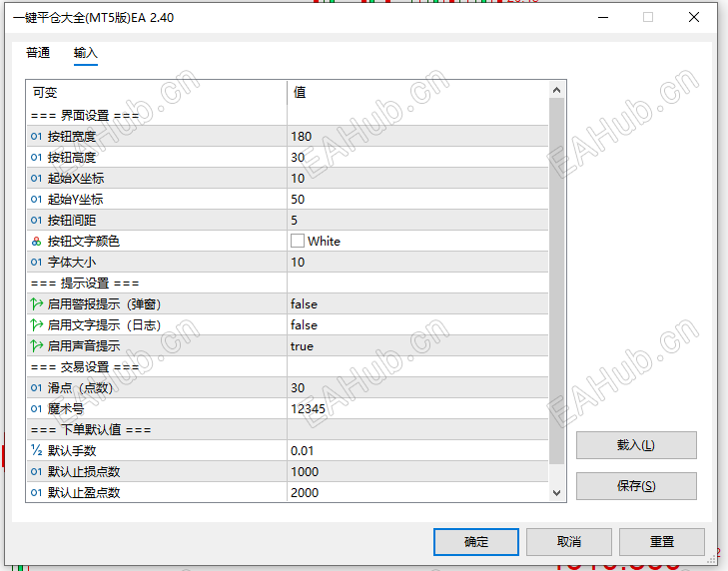This screenshot has height=571, width=728.
Task: Click the fraction icon beside 默认手数
Action: 36,450
